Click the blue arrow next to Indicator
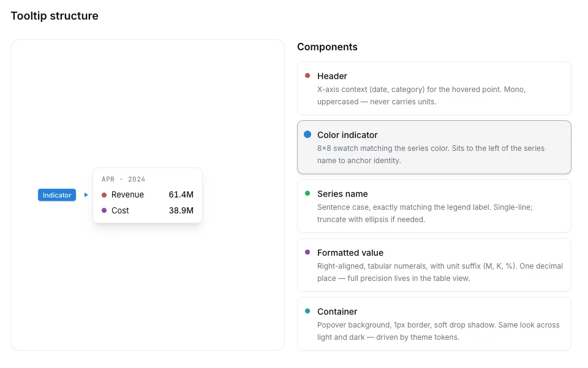The image size is (588, 368). (86, 195)
